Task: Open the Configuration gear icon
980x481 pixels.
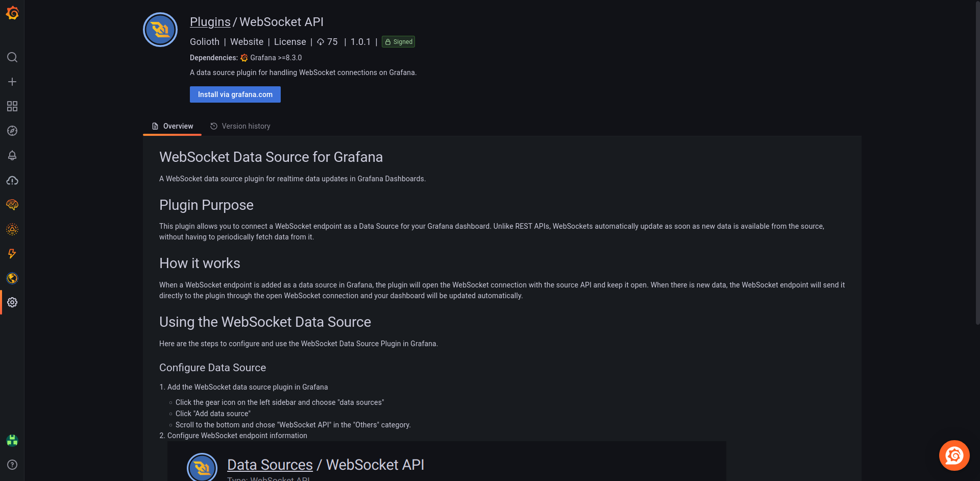Action: 12,302
